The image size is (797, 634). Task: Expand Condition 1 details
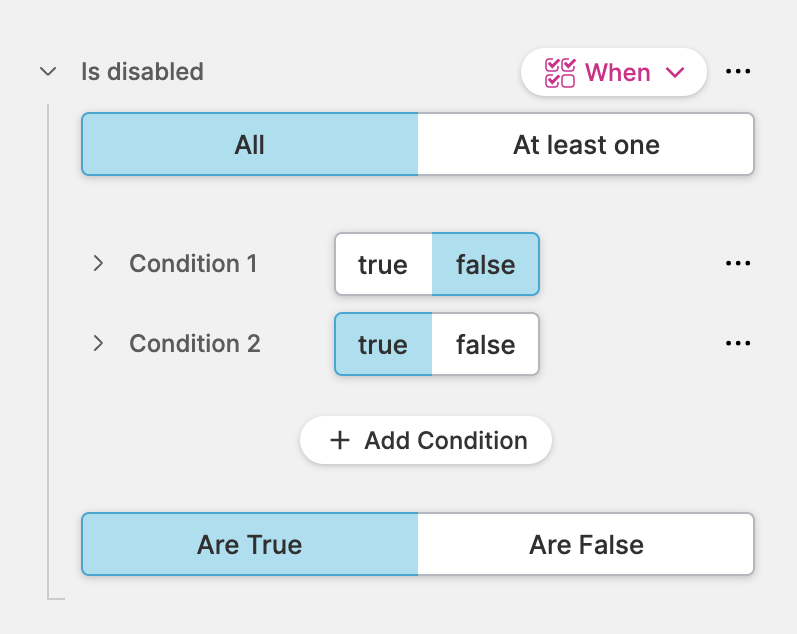click(98, 264)
